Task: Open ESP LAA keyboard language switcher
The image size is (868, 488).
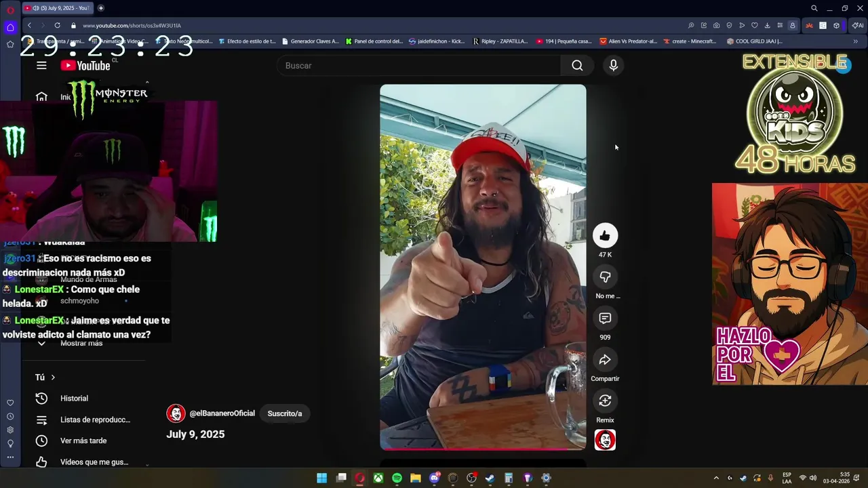Action: 787,478
